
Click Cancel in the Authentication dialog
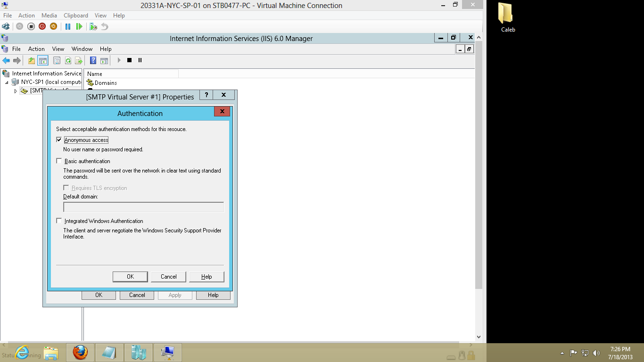(168, 277)
